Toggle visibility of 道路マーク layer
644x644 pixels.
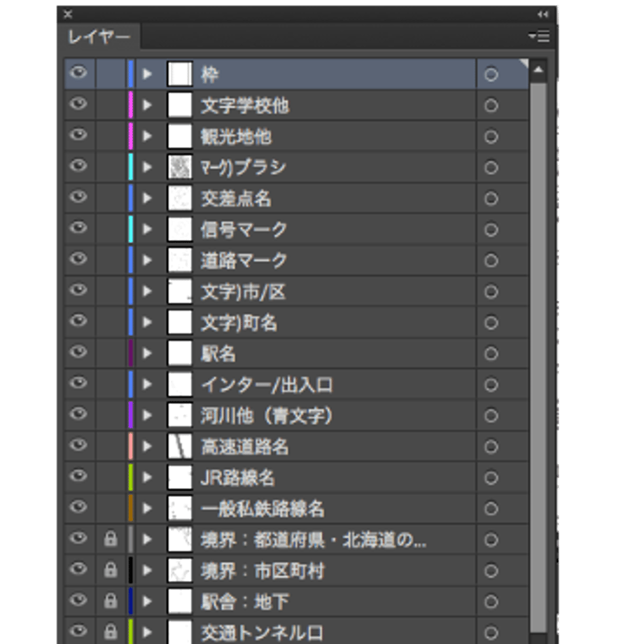[x=78, y=259]
